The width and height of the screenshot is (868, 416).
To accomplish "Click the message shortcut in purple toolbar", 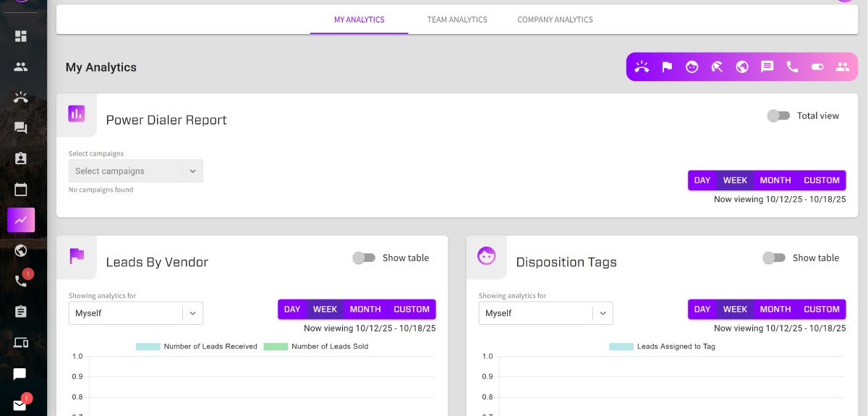I will 767,67.
